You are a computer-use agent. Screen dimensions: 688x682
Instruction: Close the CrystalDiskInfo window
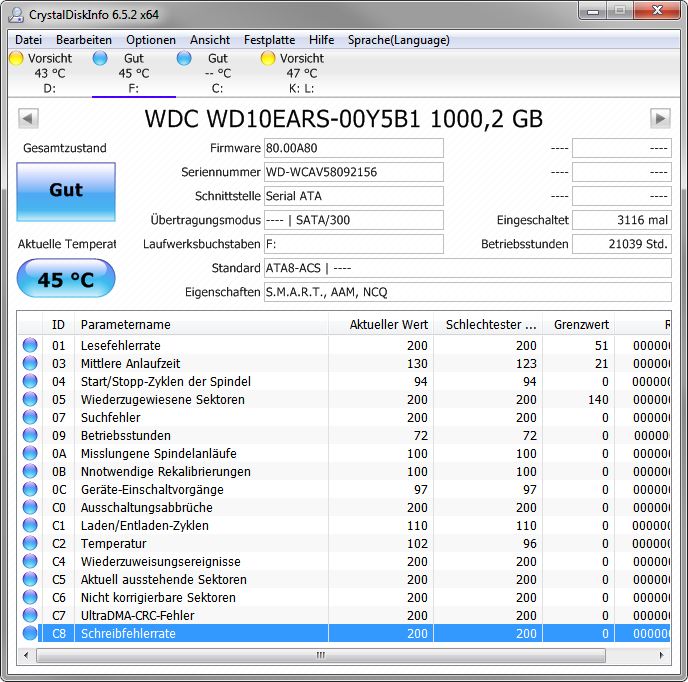click(657, 11)
